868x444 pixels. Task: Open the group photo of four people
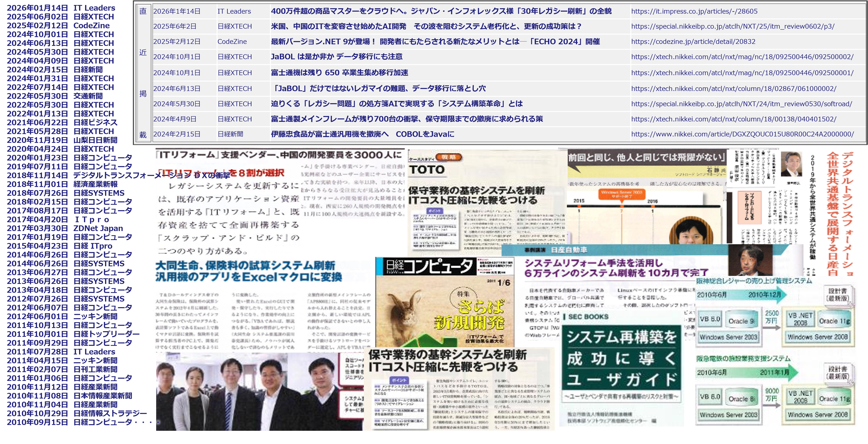[x=259, y=392]
